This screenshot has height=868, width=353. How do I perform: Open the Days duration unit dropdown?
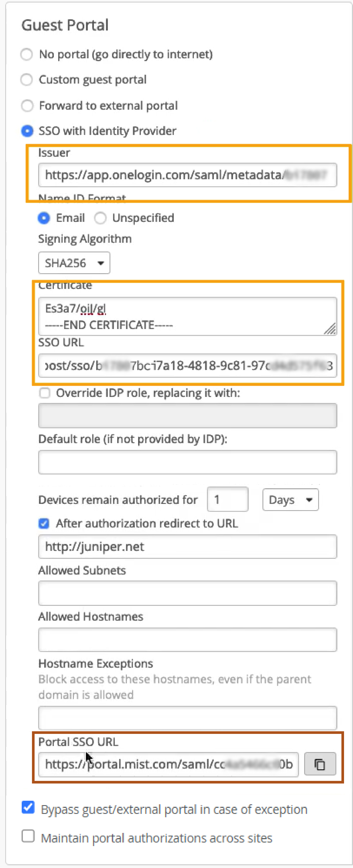pos(290,500)
